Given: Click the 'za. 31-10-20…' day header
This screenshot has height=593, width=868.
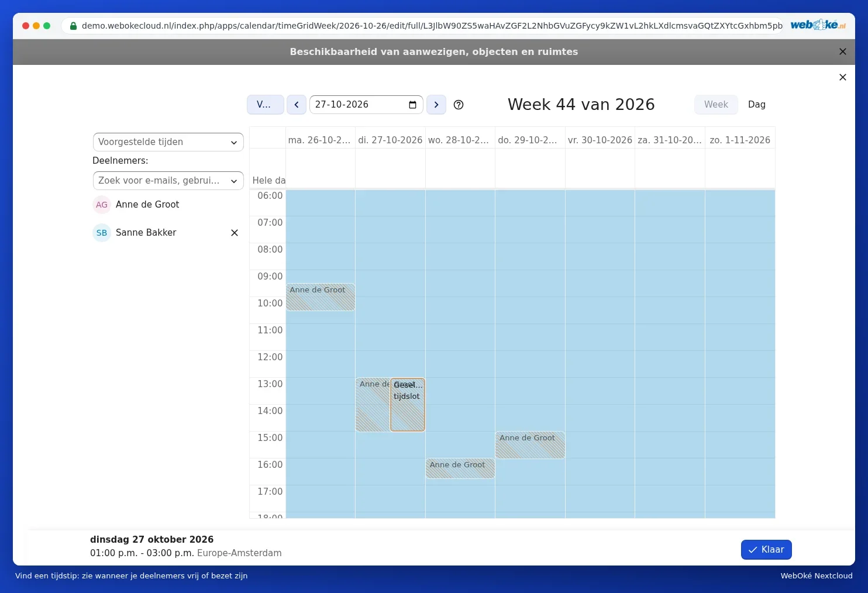Looking at the screenshot, I should pos(670,140).
